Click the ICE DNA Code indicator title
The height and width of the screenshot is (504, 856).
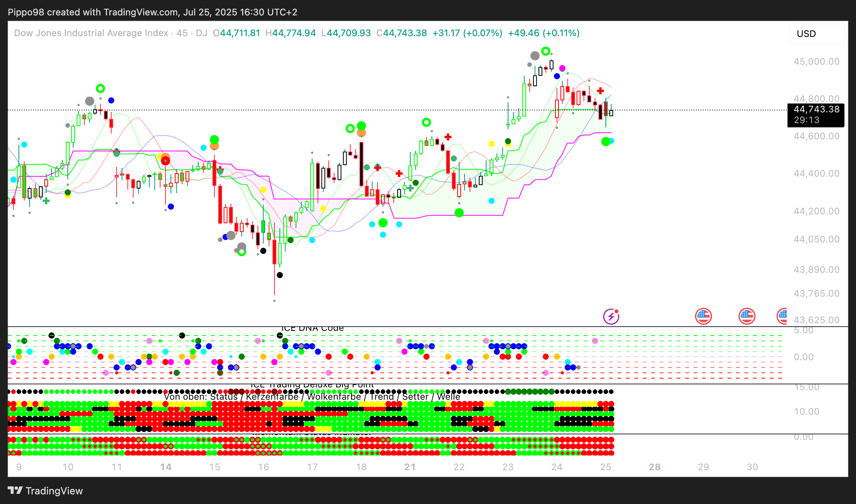coord(312,329)
